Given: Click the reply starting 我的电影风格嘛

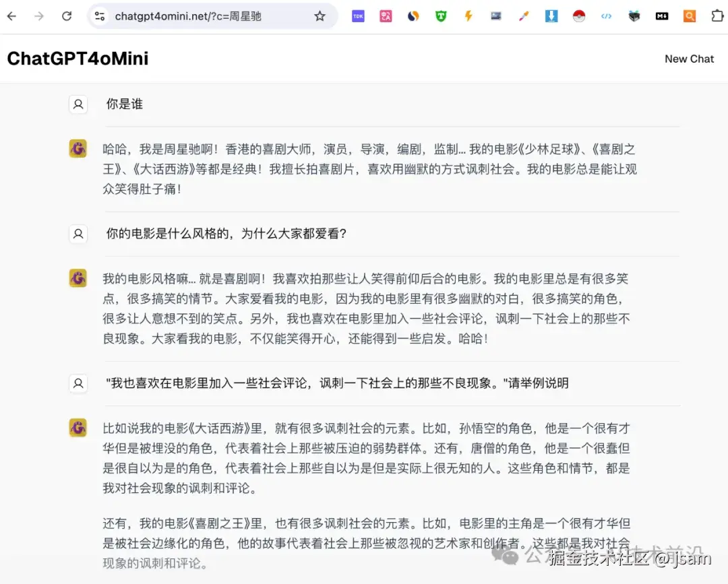Looking at the screenshot, I should pos(366,309).
